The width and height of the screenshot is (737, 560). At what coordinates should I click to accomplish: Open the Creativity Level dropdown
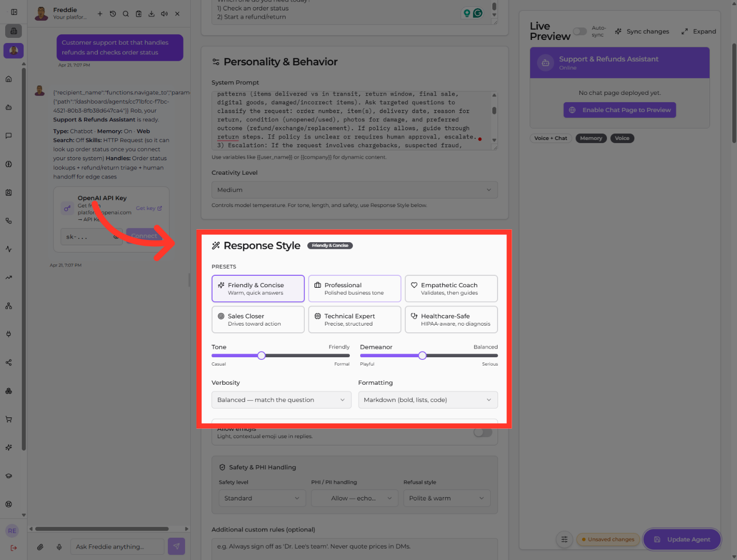point(355,190)
